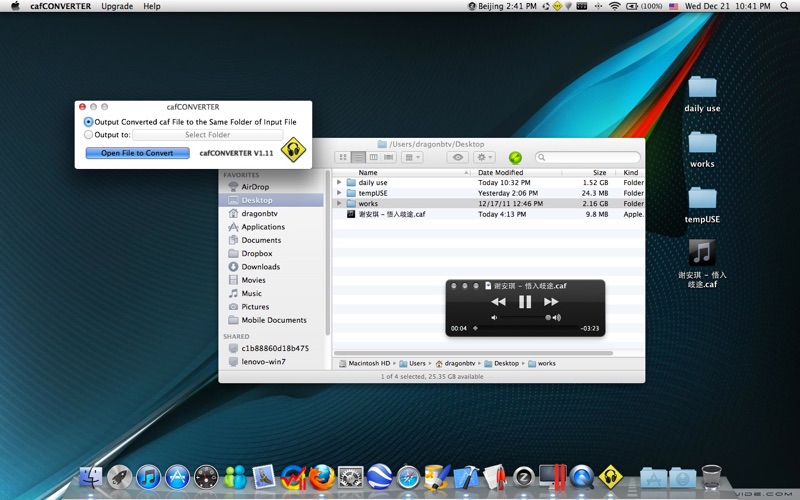Open Finder from the Dock

tap(91, 478)
